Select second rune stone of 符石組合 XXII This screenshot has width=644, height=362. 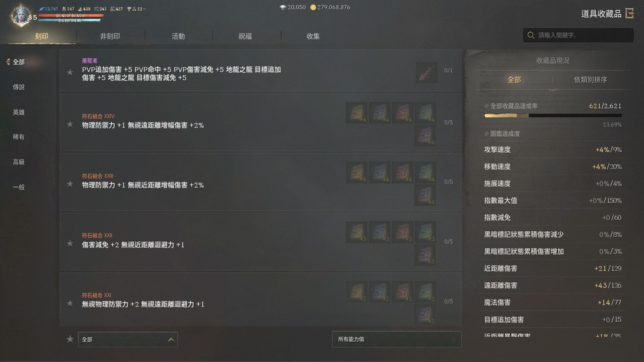tap(380, 232)
